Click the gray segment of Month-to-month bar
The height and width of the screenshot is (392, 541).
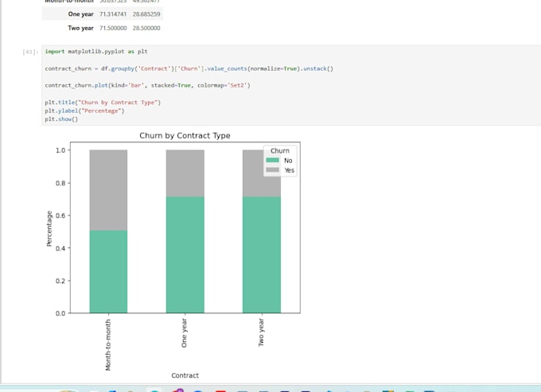point(108,190)
